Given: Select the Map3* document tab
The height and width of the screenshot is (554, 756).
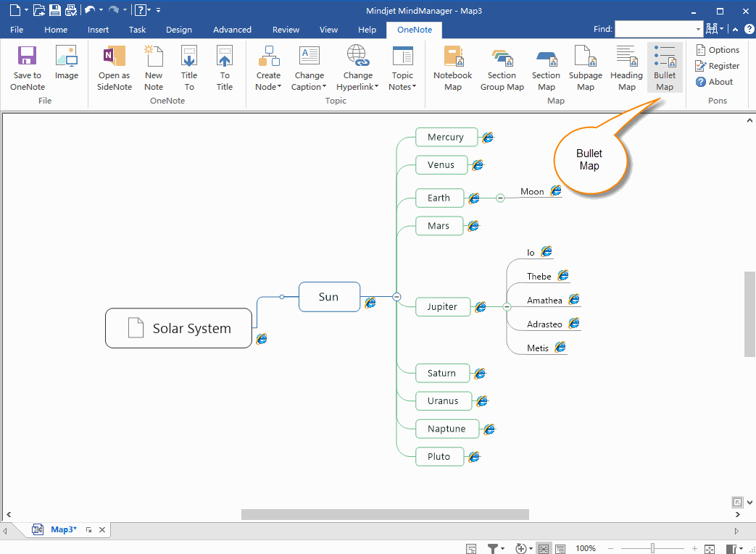Looking at the screenshot, I should [64, 529].
